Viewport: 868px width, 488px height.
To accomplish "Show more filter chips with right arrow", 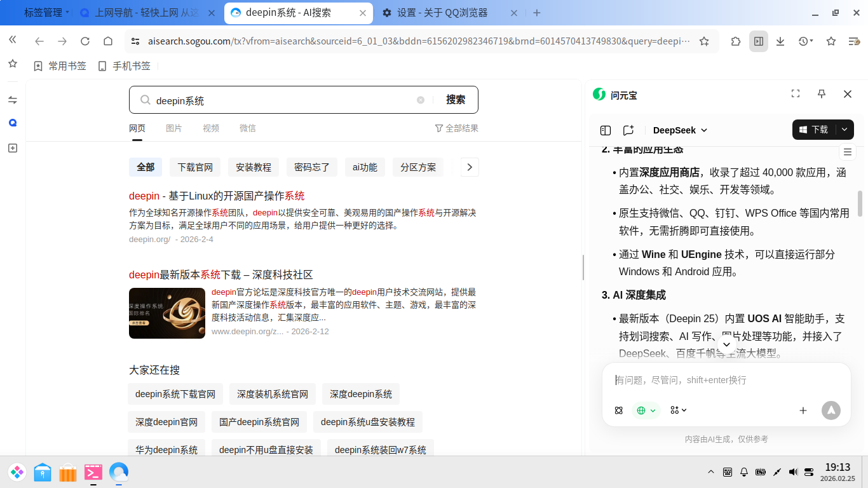I will (x=470, y=167).
